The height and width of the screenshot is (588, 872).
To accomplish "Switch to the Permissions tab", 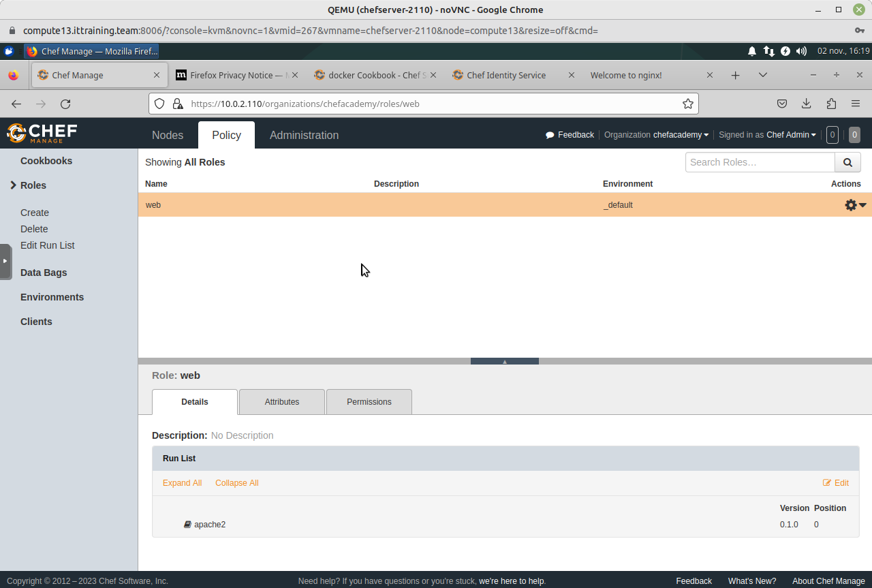I will coord(369,402).
